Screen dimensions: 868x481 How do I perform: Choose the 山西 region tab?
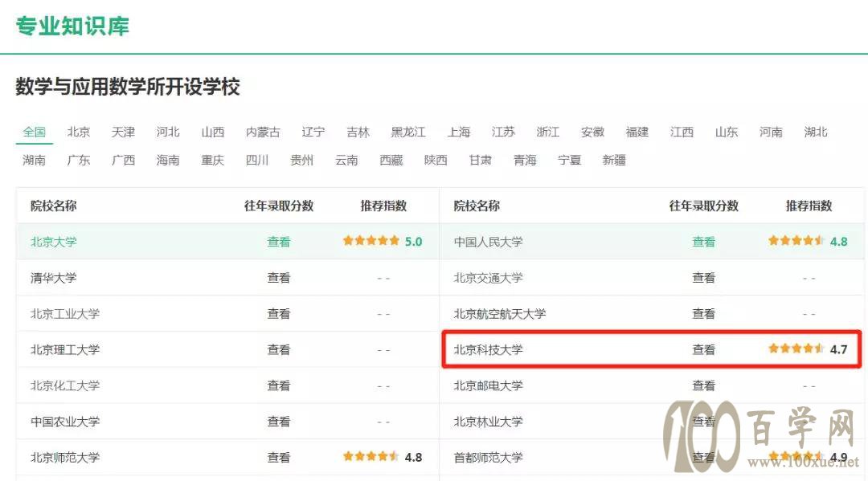click(x=212, y=132)
